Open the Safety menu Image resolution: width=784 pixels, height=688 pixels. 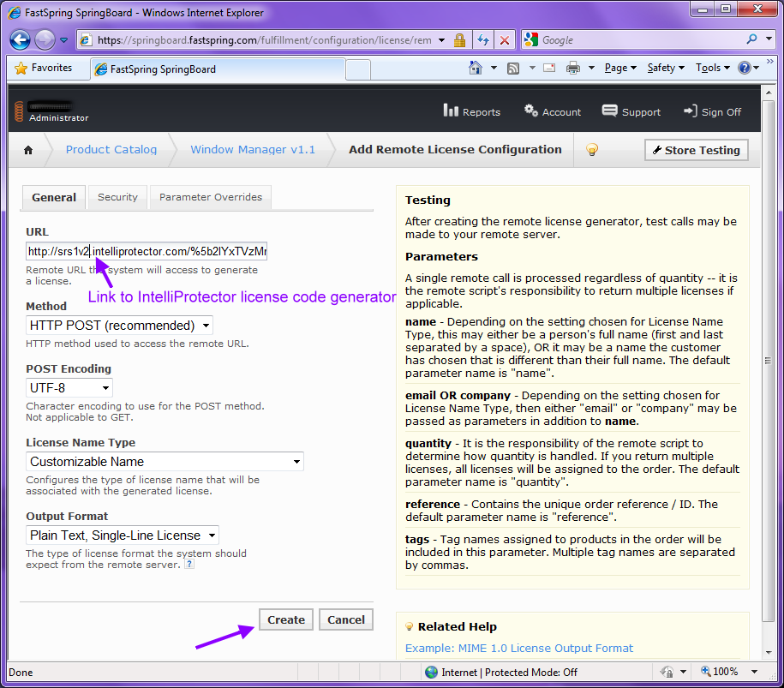click(666, 68)
